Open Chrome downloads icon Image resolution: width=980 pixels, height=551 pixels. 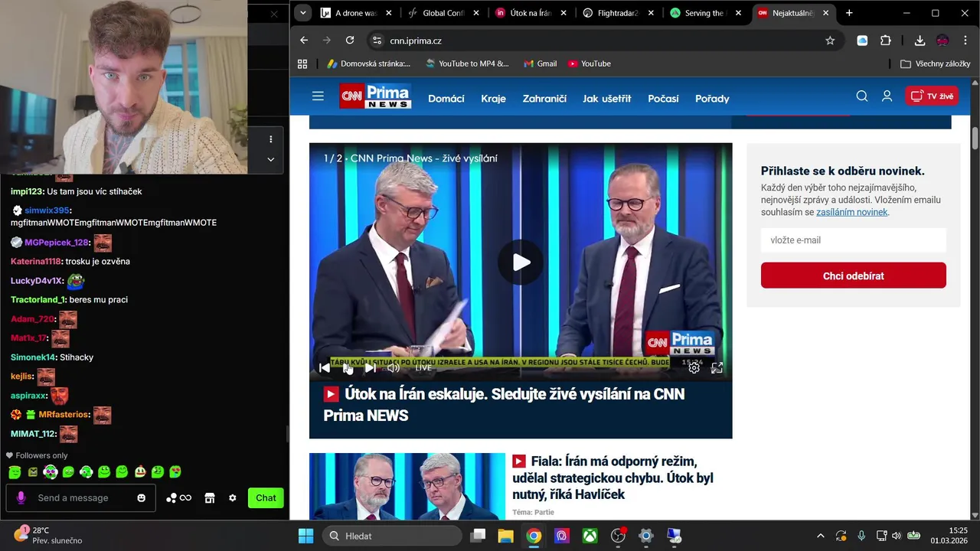(x=920, y=41)
